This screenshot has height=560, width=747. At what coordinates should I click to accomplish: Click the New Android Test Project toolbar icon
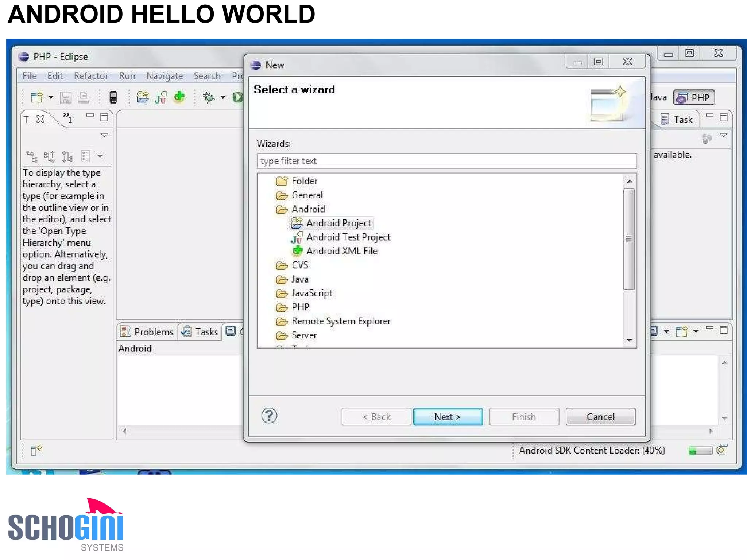pos(161,97)
